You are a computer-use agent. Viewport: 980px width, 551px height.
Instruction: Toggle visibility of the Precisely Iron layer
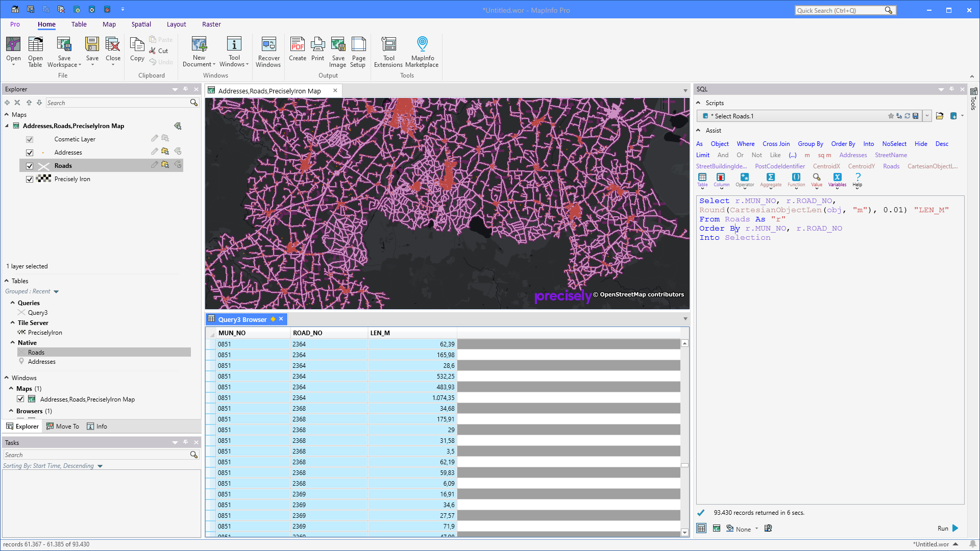[x=30, y=179]
